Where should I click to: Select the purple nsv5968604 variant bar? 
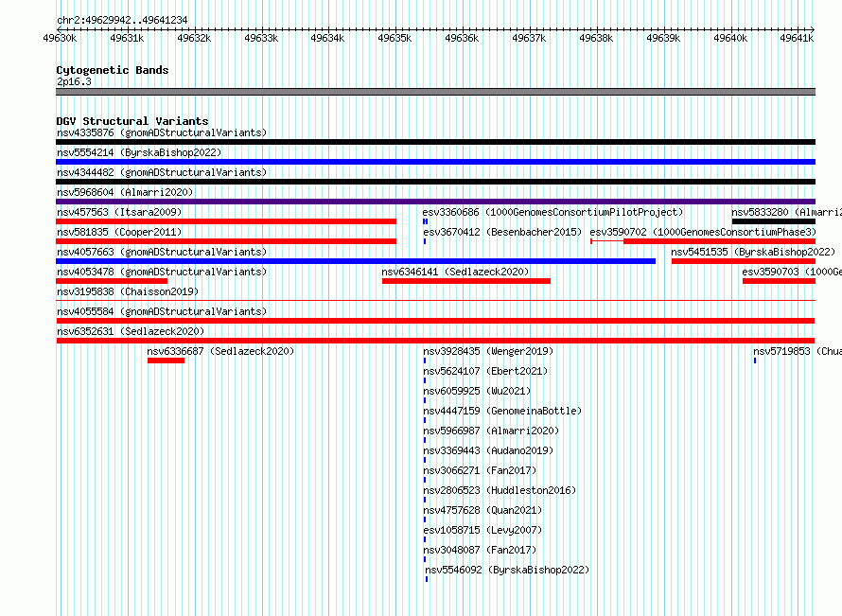435,202
